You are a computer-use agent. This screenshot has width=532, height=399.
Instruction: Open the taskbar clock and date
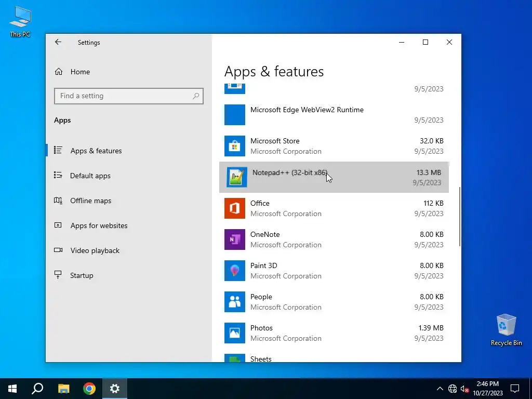(487, 389)
